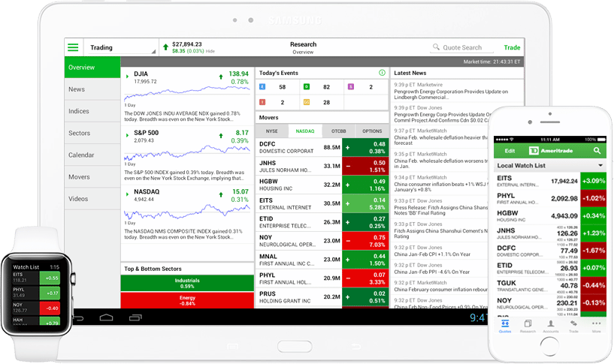Tap PHYL +0.17 badge on the watch
This screenshot has height=364, width=614.
(50, 293)
